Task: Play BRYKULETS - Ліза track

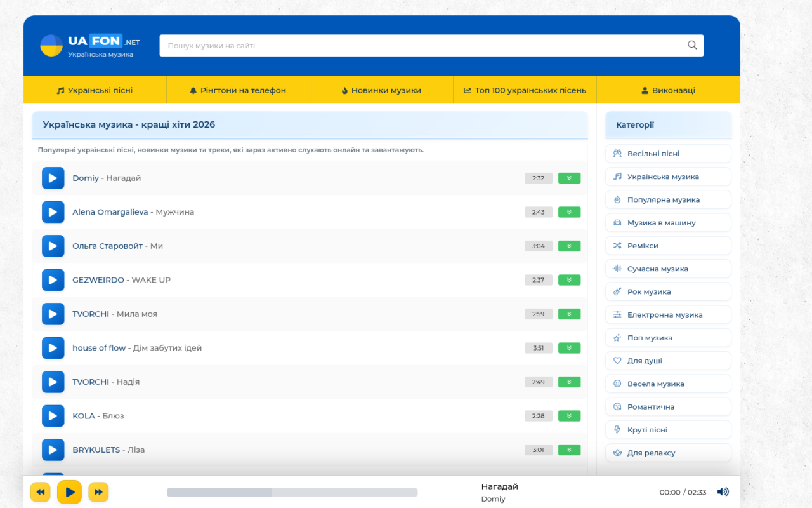Action: (53, 450)
